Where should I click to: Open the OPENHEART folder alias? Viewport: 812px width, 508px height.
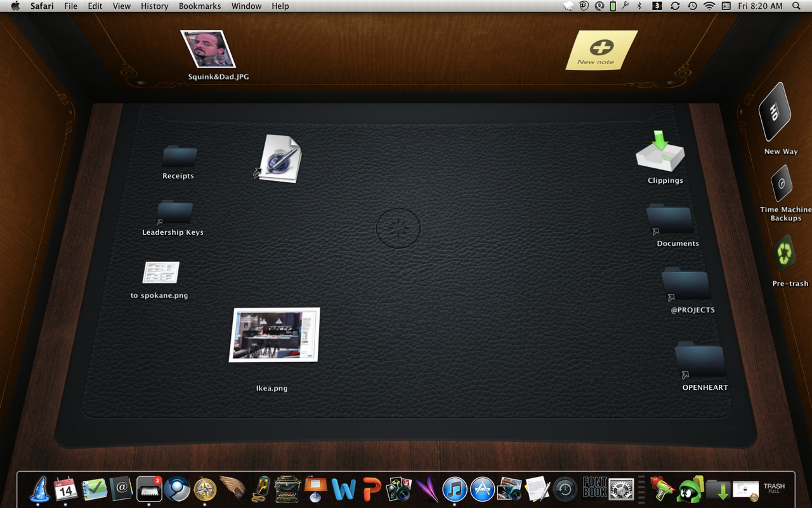(700, 361)
